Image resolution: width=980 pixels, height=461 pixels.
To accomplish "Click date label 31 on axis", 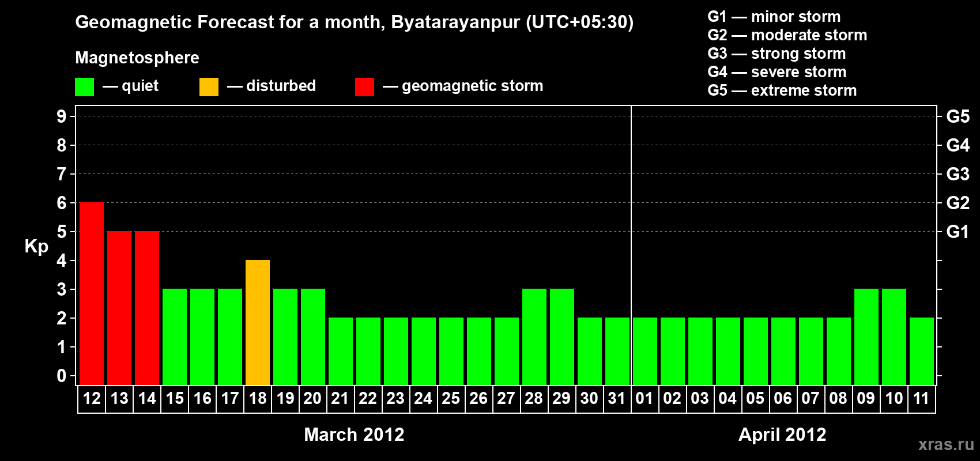I will point(617,398).
